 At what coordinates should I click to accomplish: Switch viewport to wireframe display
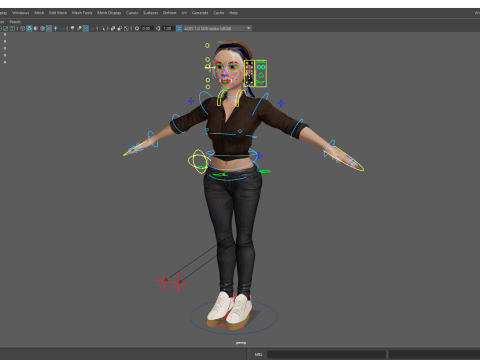click(x=22, y=28)
